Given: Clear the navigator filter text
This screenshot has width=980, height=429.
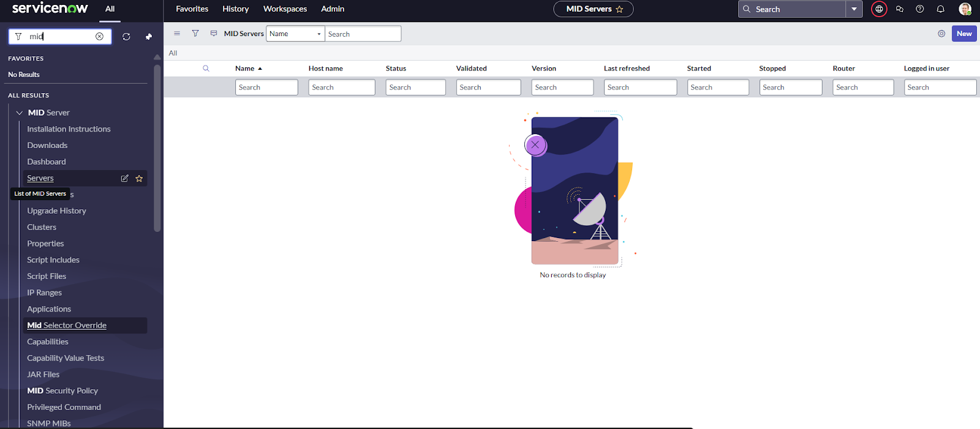Looking at the screenshot, I should point(99,37).
